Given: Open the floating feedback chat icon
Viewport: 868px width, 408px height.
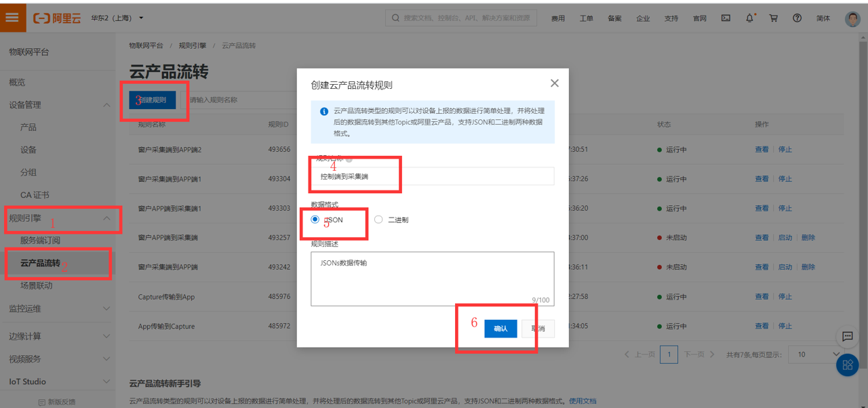Looking at the screenshot, I should tap(846, 337).
